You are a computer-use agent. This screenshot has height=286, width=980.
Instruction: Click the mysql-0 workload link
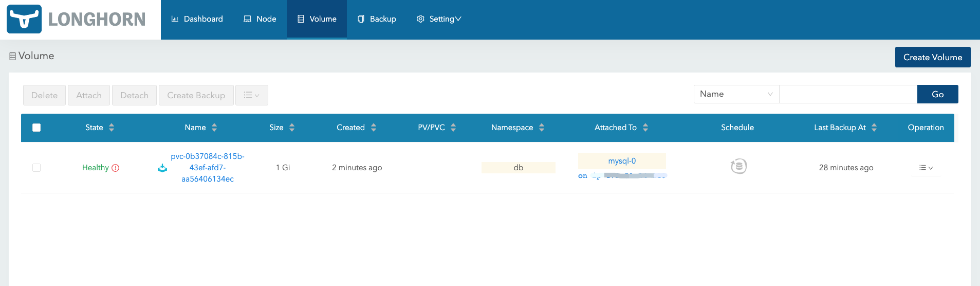pyautogui.click(x=622, y=161)
